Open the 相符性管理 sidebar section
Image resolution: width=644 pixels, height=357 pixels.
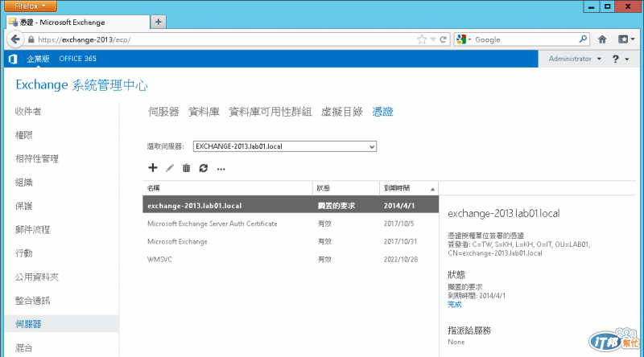coord(37,159)
